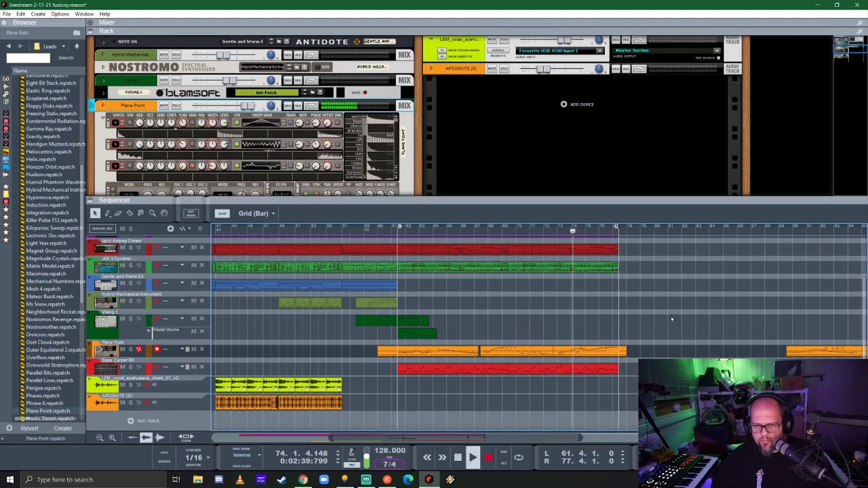This screenshot has height=488, width=868.
Task: Click the Record button in transport
Action: (488, 458)
